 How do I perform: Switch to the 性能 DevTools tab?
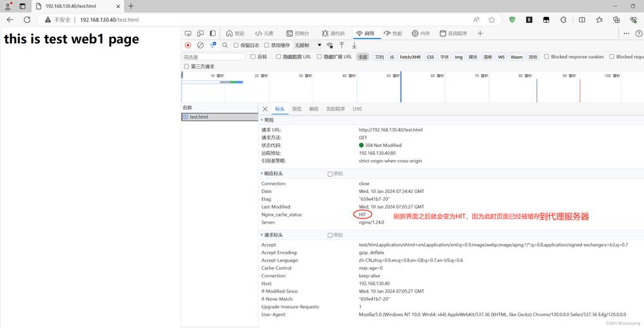coord(392,33)
